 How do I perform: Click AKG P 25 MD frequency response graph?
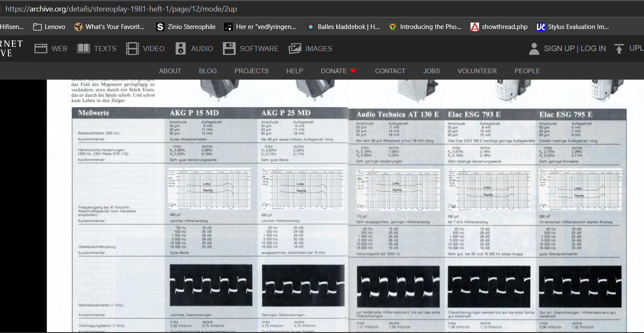coord(303,189)
